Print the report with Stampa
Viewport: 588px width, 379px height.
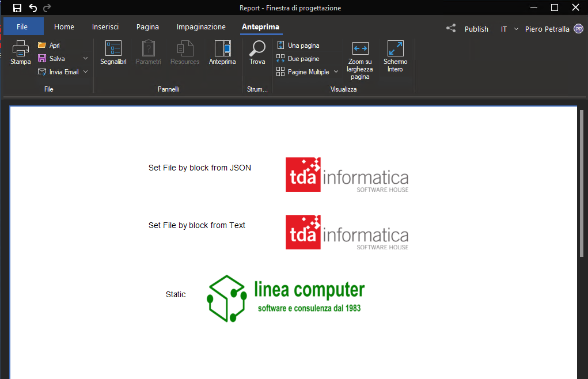(x=21, y=53)
